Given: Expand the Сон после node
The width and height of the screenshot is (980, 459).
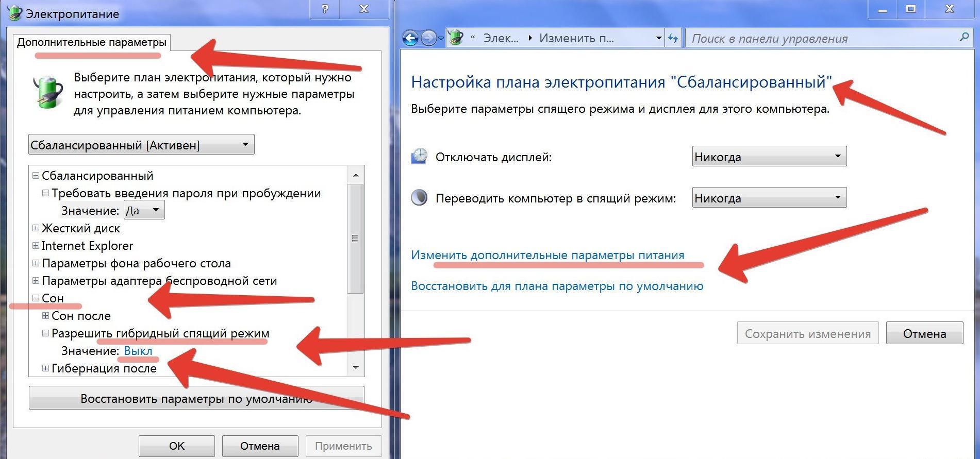Looking at the screenshot, I should click(x=45, y=316).
